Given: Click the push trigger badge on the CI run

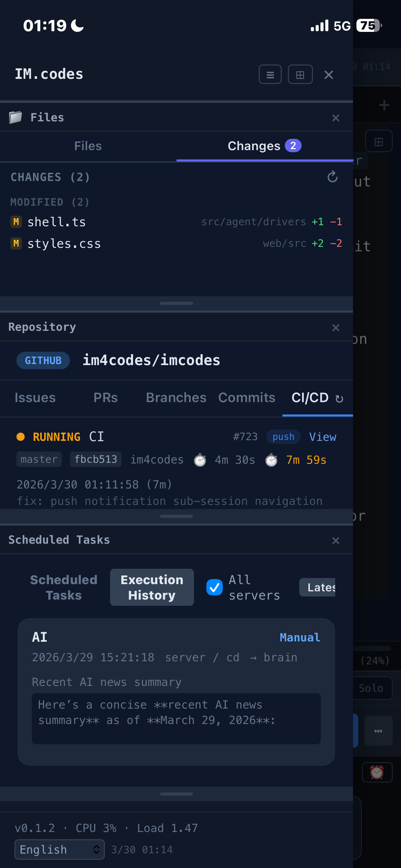Looking at the screenshot, I should pos(283,437).
